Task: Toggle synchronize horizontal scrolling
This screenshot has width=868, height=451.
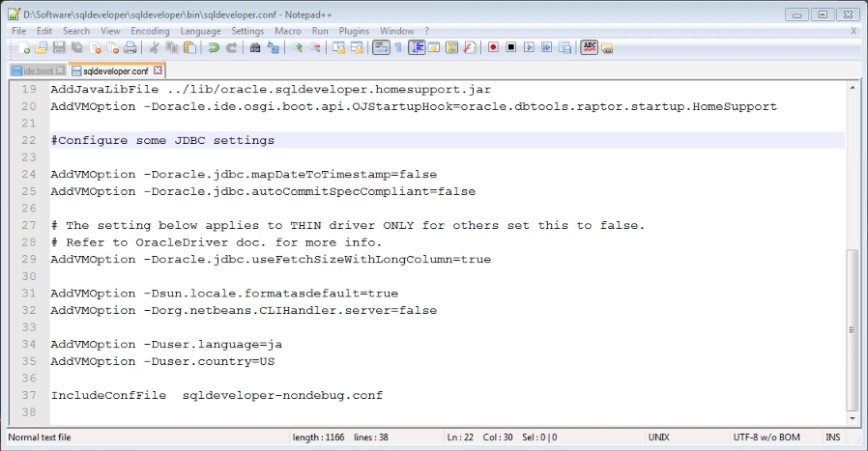Action: click(x=357, y=48)
